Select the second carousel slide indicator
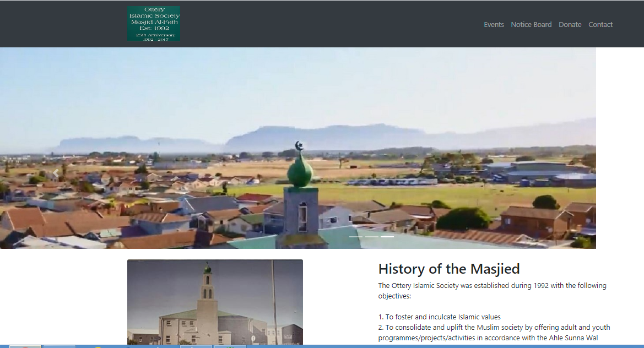 (x=372, y=237)
